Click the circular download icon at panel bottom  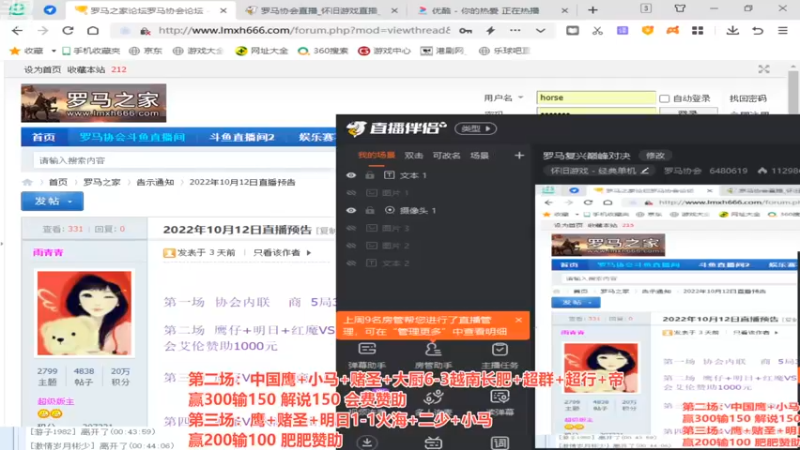367,442
